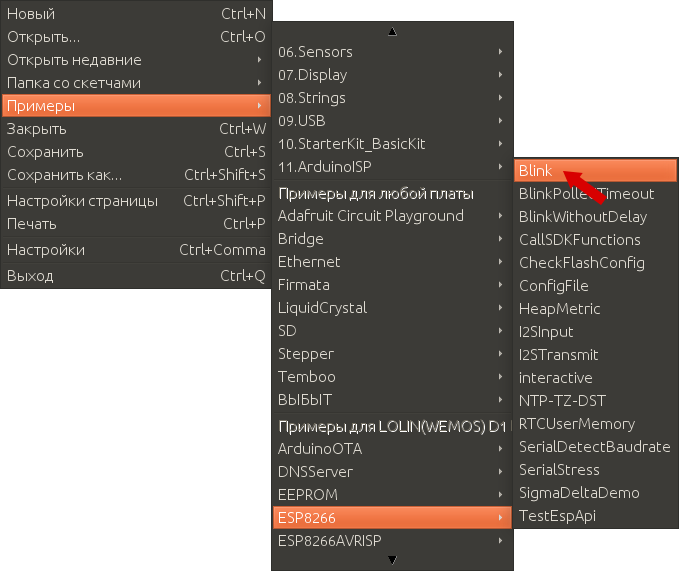The width and height of the screenshot is (679, 571).
Task: Expand the 06.Sensors examples
Action: pyautogui.click(x=392, y=52)
